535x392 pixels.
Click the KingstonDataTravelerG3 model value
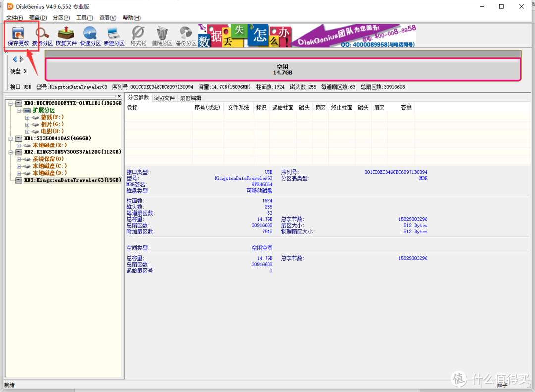coord(244,178)
